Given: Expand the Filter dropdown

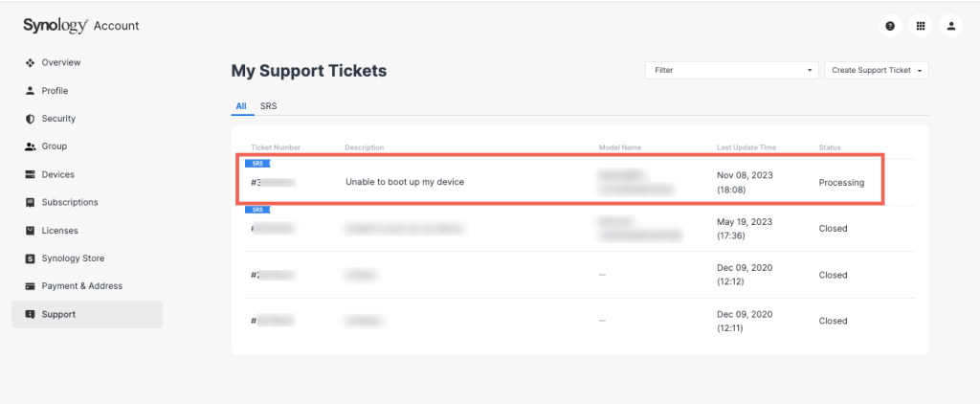Looking at the screenshot, I should click(x=732, y=70).
